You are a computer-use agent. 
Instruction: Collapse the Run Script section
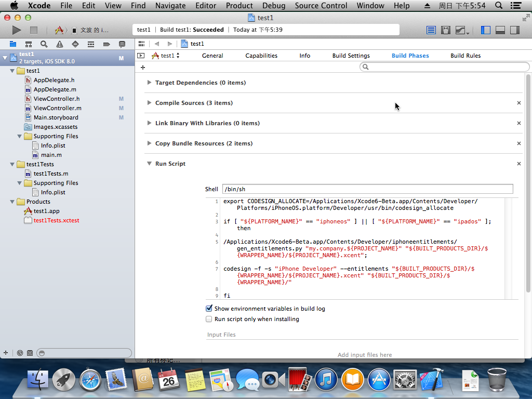(x=149, y=164)
